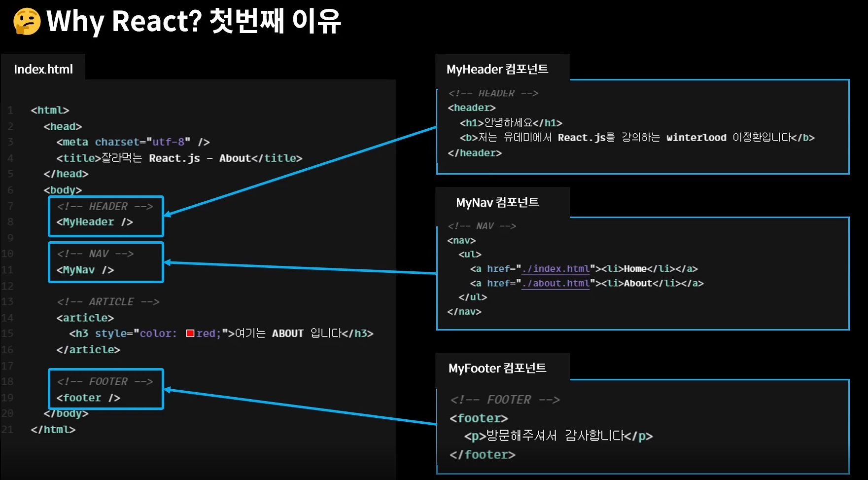The height and width of the screenshot is (480, 868).
Task: Click the <b> line mentioning winterlood
Action: [637, 137]
